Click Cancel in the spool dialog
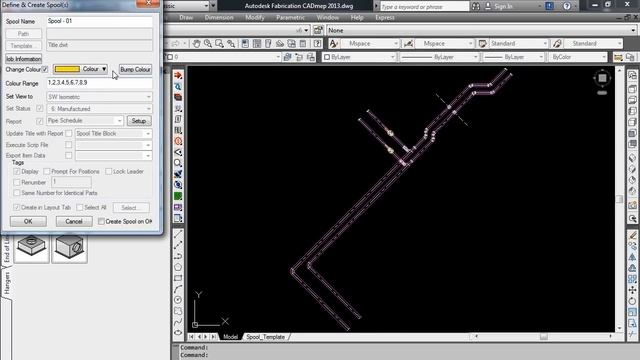This screenshot has width=640, height=360. [74, 221]
